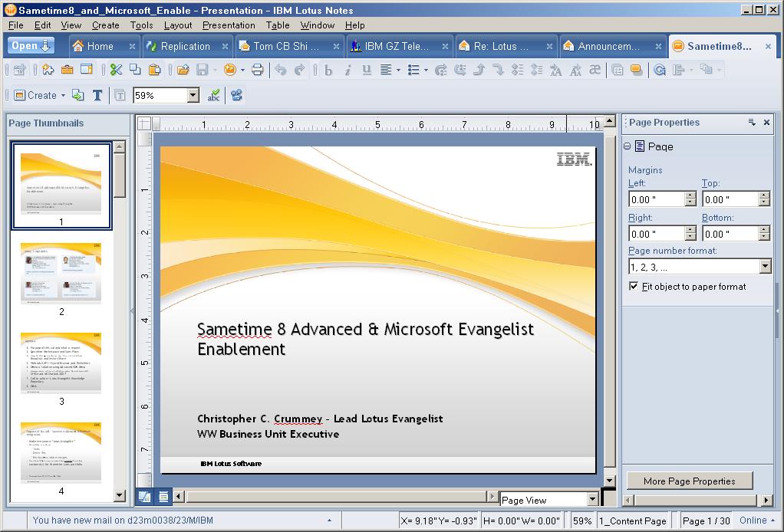Open the 59% zoom level dropdown
The image size is (784, 532).
click(x=193, y=95)
